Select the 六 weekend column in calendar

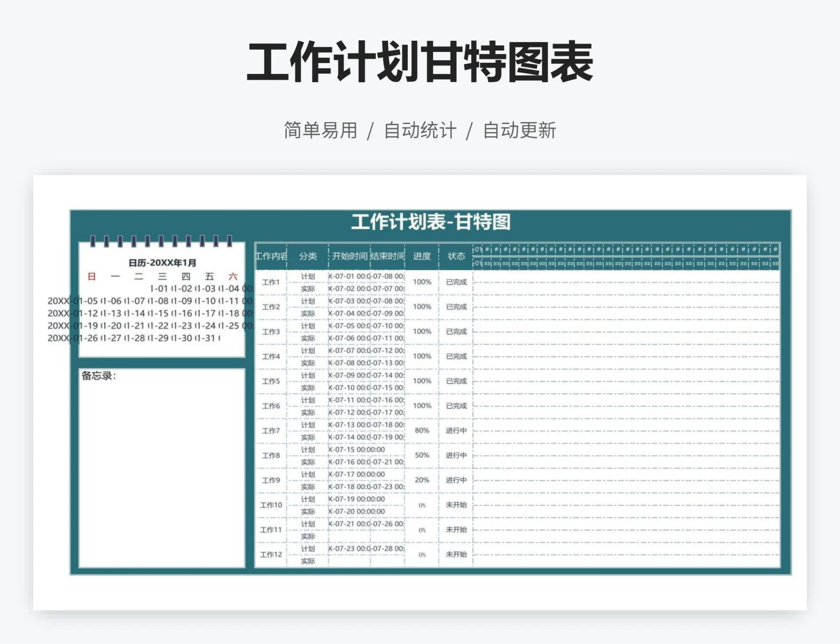(234, 276)
